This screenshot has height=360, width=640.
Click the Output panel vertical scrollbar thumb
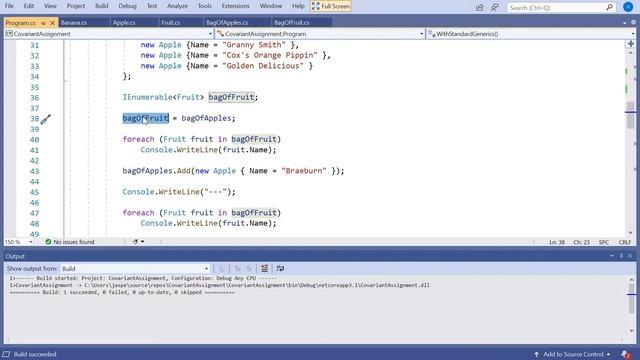[631, 297]
